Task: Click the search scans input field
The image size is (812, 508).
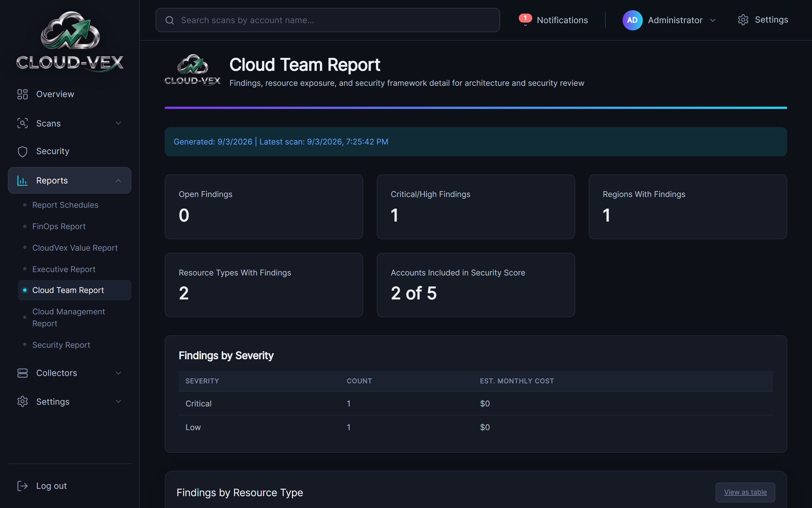Action: [x=328, y=20]
